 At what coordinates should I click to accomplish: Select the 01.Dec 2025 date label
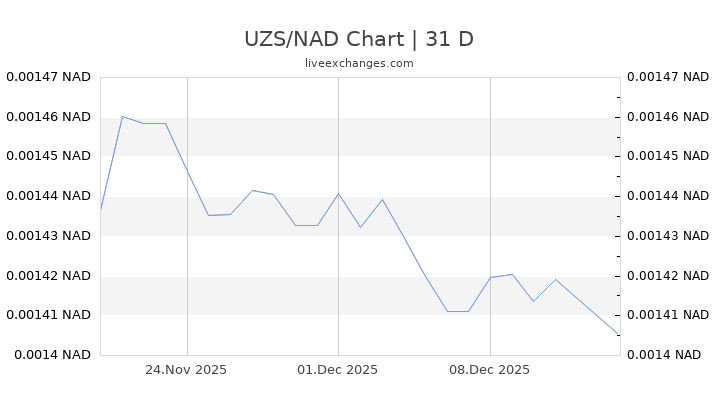tap(338, 370)
